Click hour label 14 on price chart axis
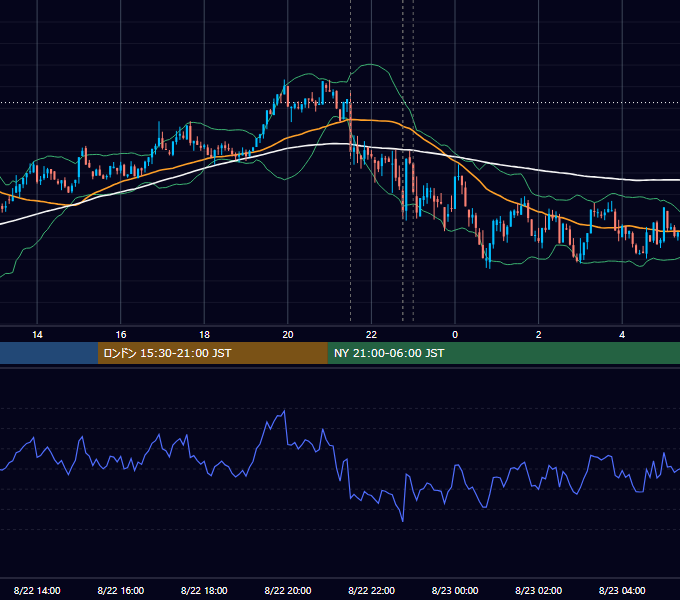Viewport: 680px width, 600px height. (x=37, y=335)
